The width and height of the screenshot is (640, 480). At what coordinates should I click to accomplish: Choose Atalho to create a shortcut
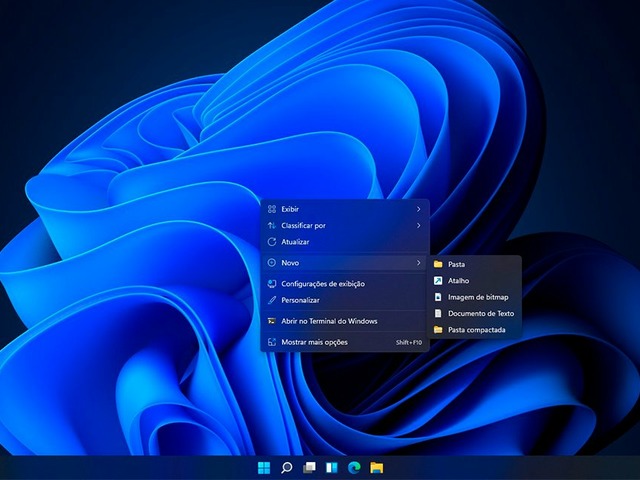click(x=458, y=281)
